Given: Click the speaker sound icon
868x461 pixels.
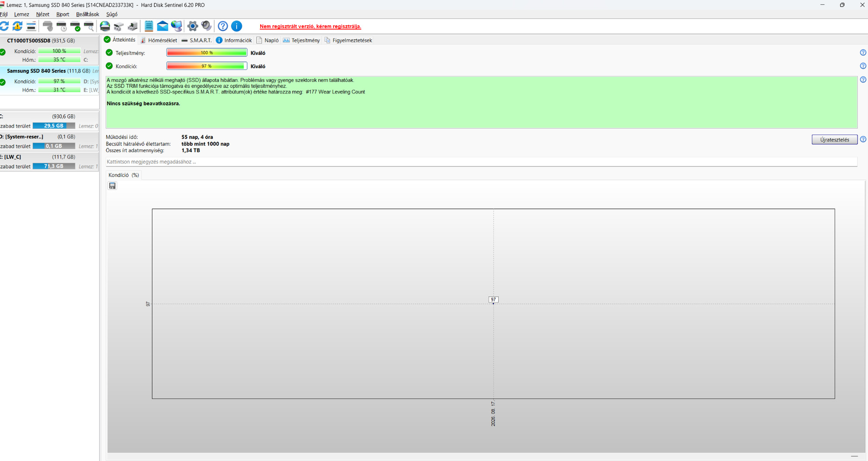Looking at the screenshot, I should 206,26.
